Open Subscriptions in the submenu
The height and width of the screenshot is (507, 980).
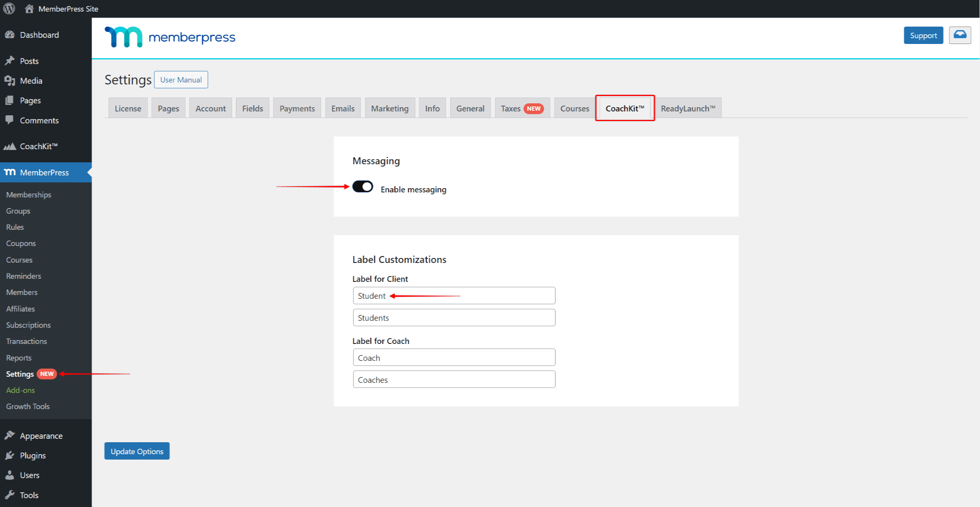28,325
